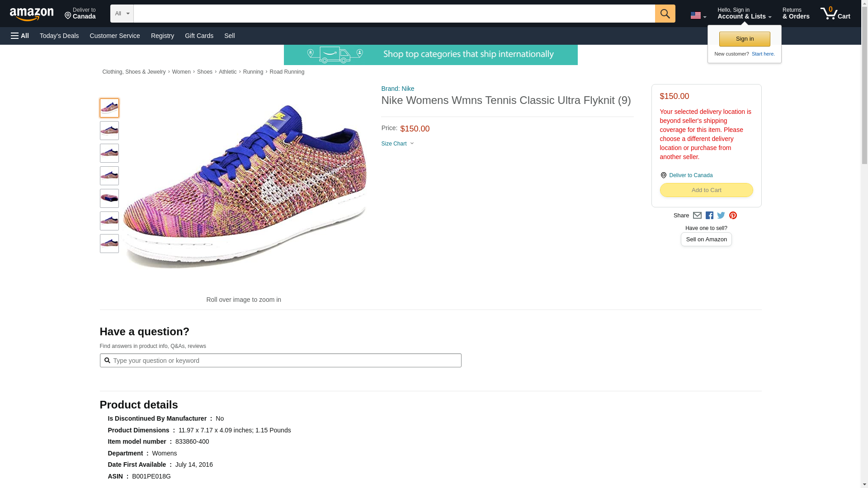Open the Road Running breadcrumb link
The width and height of the screenshot is (868, 488).
coord(287,72)
